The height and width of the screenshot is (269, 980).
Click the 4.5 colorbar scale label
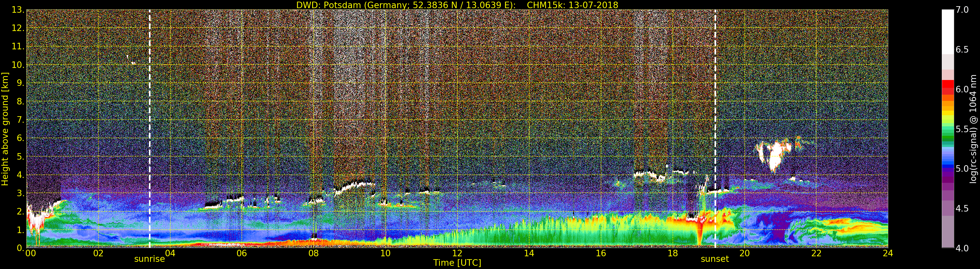click(962, 209)
